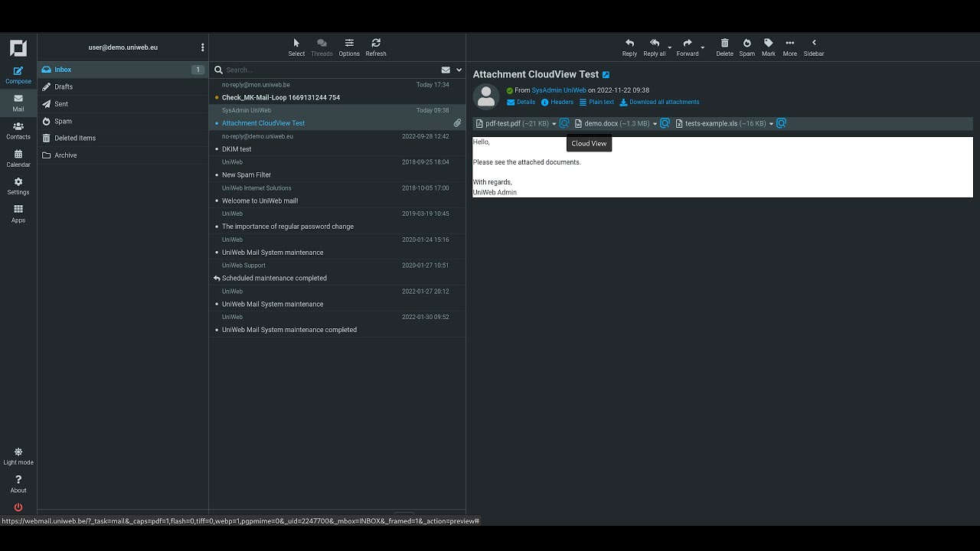Delete the open message

(724, 47)
